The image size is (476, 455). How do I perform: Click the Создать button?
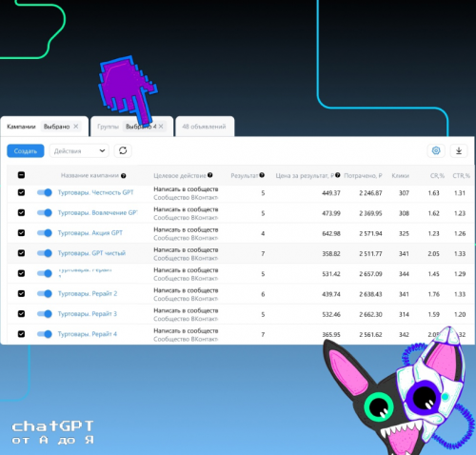point(26,150)
